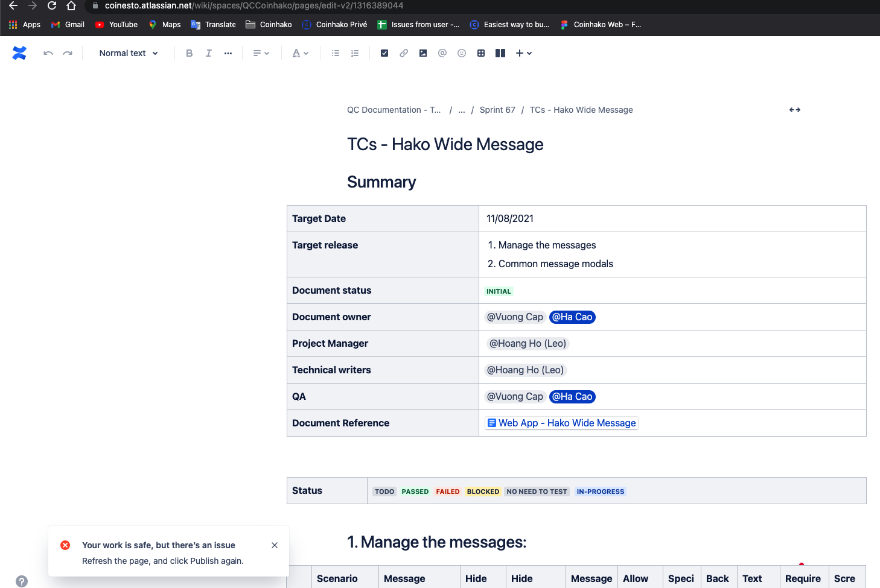Open the Coinhako bookmarks folder
The height and width of the screenshot is (588, 880).
pos(269,25)
